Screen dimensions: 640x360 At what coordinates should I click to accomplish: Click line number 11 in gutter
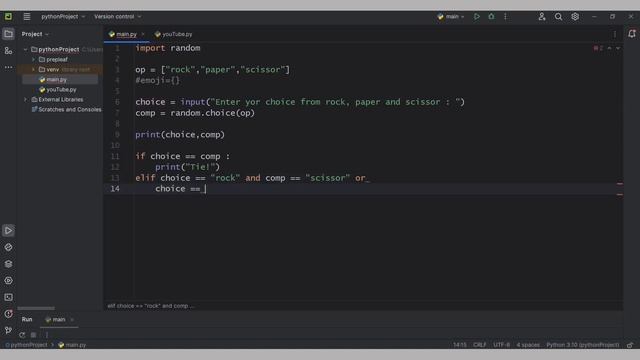(x=115, y=156)
